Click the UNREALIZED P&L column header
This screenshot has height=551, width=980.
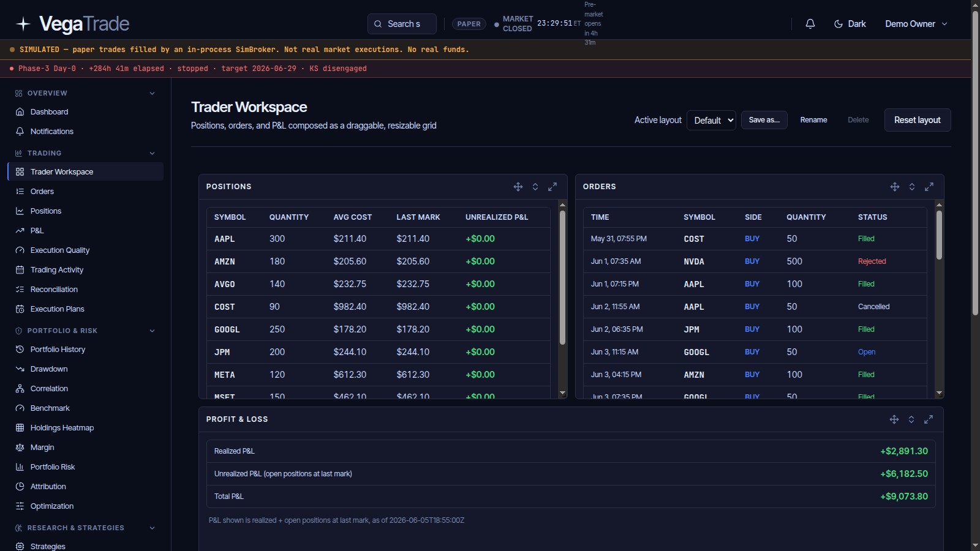point(496,217)
